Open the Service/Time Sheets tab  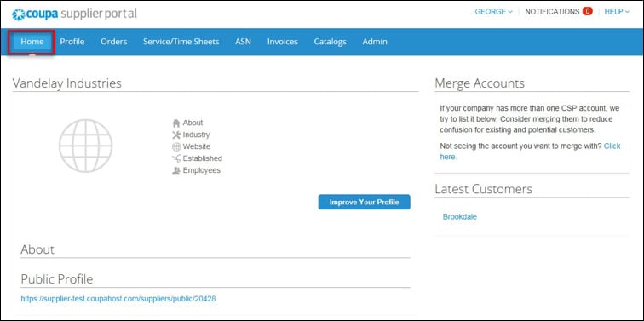181,42
